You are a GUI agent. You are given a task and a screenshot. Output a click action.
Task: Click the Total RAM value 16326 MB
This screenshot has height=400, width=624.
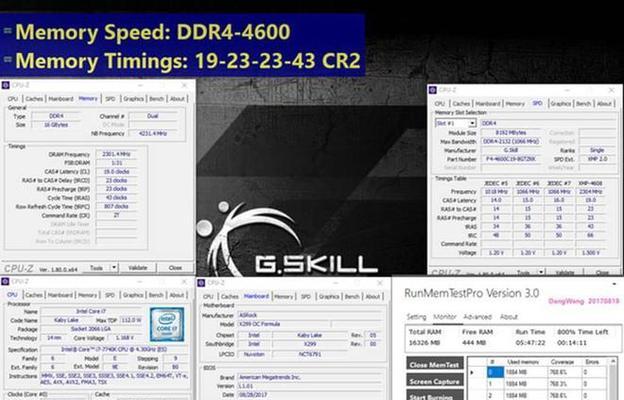point(425,343)
